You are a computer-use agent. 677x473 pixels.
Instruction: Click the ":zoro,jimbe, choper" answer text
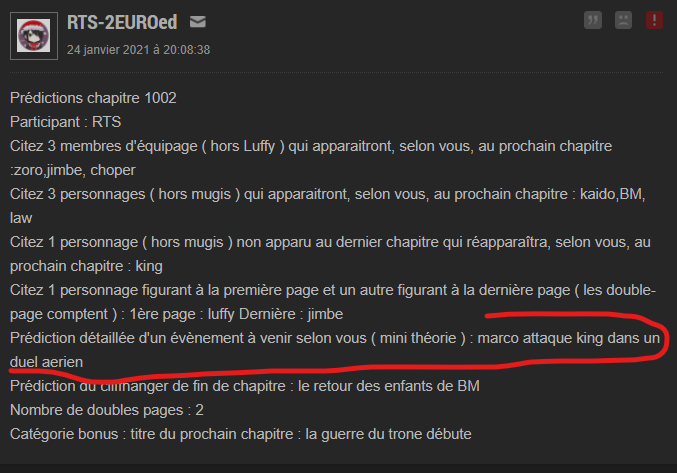[x=73, y=170]
